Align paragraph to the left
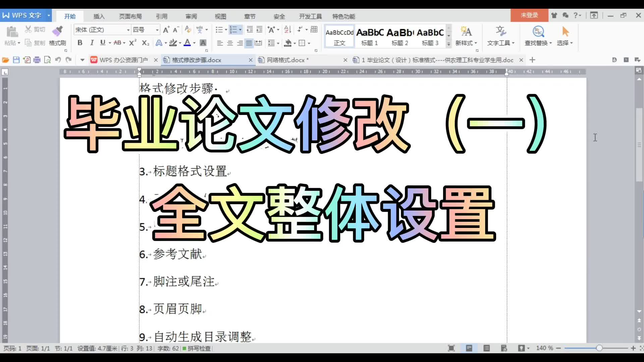Viewport: 644px width, 362px height. coord(220,43)
